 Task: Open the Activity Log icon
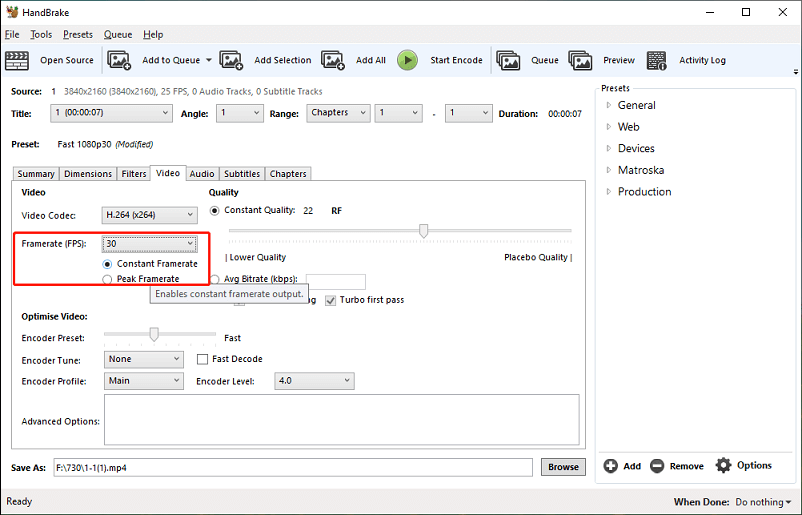[x=657, y=60]
